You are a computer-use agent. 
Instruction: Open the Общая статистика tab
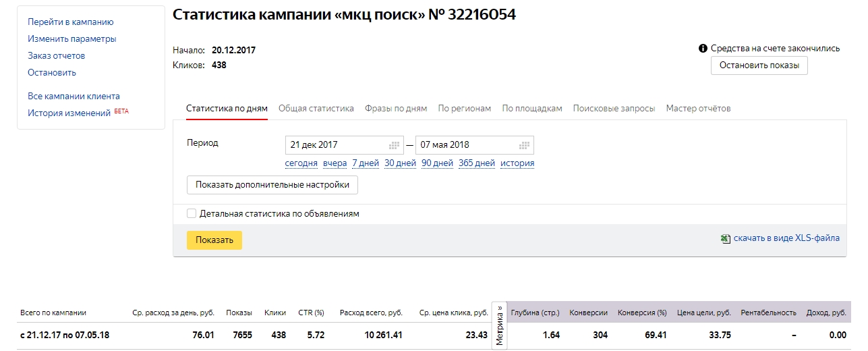316,109
